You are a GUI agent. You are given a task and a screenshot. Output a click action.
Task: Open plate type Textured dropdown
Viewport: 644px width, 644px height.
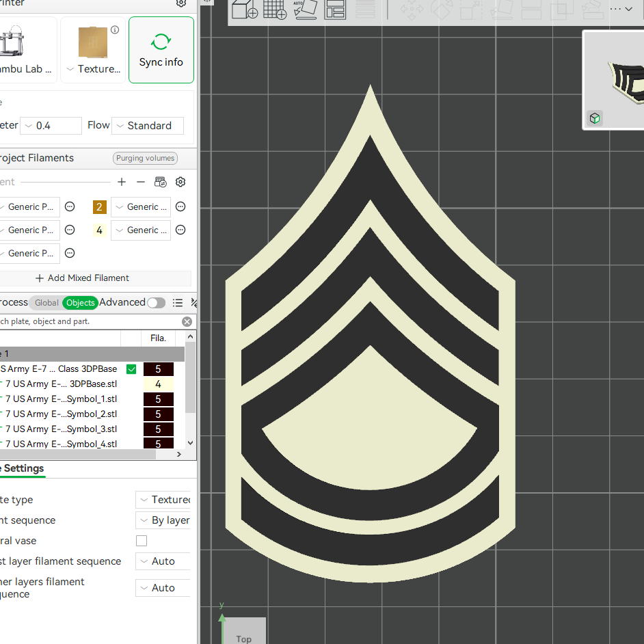click(x=164, y=500)
